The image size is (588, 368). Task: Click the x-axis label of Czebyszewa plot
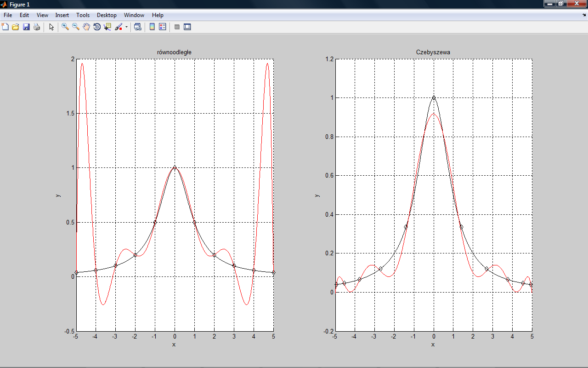pos(433,345)
